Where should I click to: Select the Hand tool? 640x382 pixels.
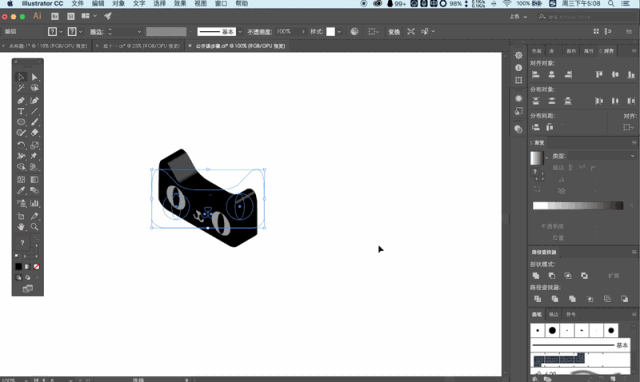(21, 227)
